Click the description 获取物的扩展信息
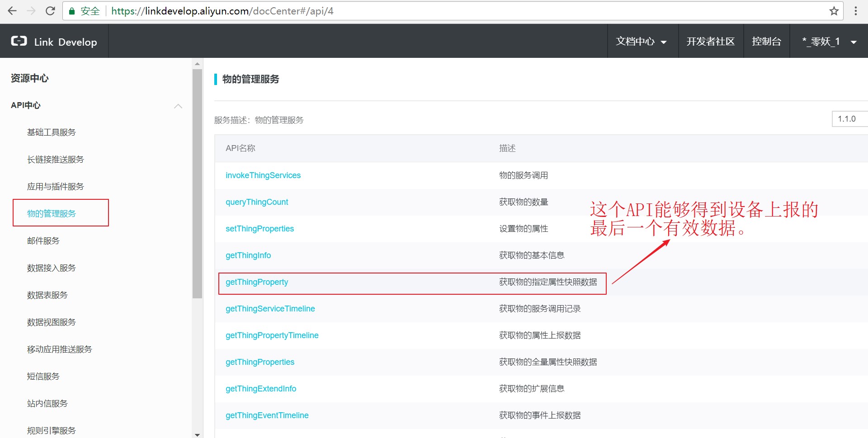 (x=532, y=389)
